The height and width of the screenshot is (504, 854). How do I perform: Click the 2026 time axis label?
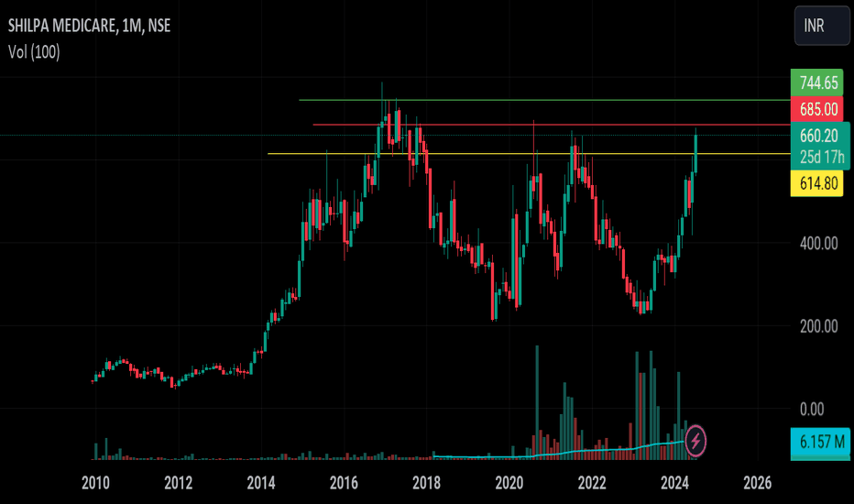[x=758, y=483]
